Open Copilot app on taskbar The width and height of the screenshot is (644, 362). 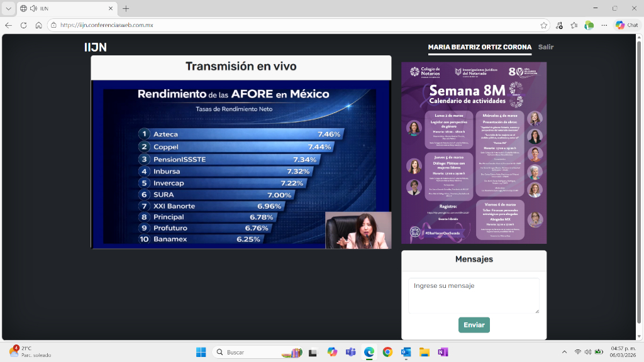pyautogui.click(x=332, y=352)
